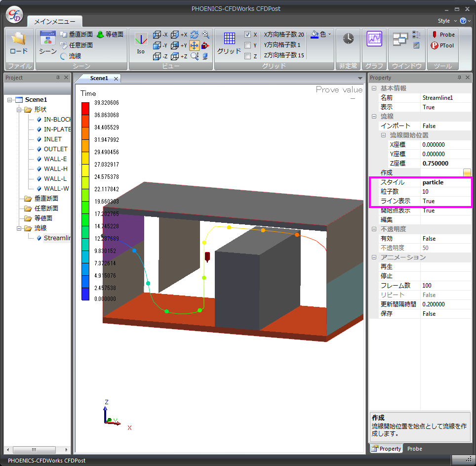Enable the Y grid checkbox
The width and height of the screenshot is (476, 466).
(x=248, y=45)
